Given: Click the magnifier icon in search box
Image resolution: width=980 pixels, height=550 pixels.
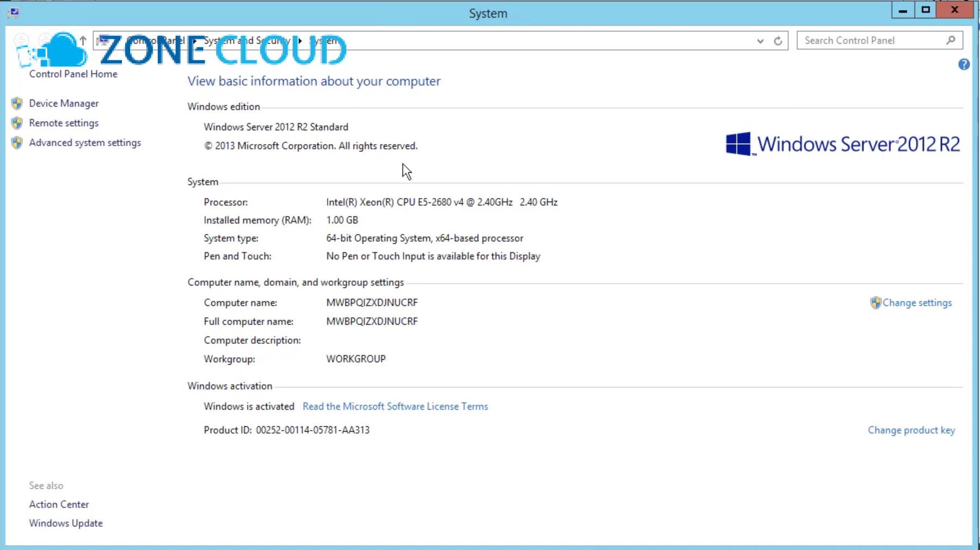Looking at the screenshot, I should (x=951, y=40).
